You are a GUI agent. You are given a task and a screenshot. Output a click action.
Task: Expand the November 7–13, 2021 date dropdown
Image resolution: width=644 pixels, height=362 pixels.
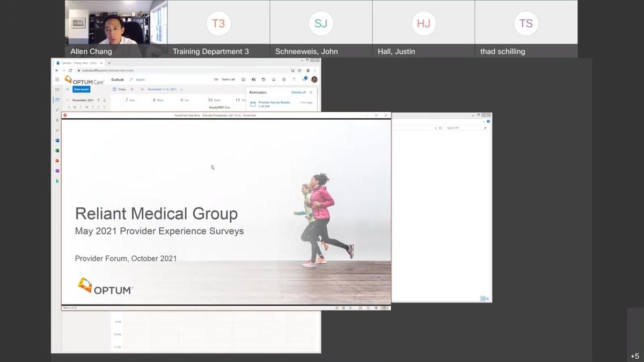tap(181, 89)
